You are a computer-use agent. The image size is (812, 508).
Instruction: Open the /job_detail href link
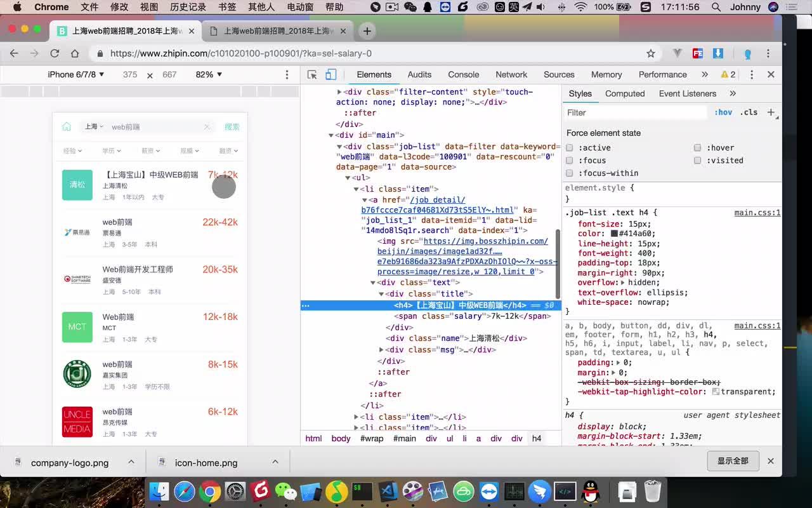[x=437, y=205]
